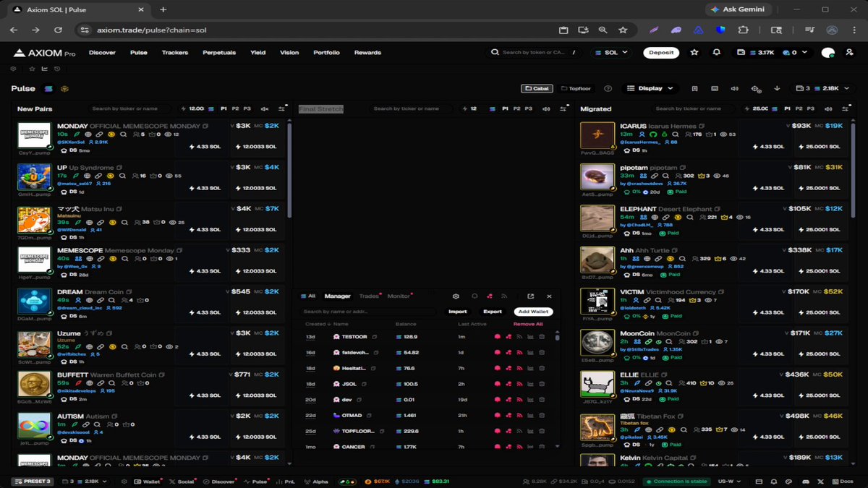
Task: Click the wallet list scrollbar thumb
Action: click(x=558, y=336)
